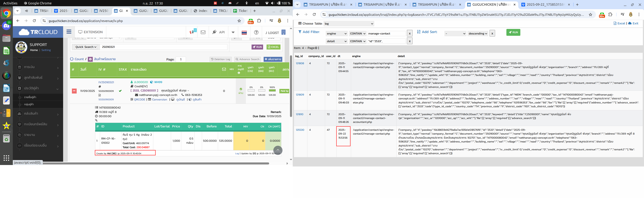Click the purple info icon near Count
This screenshot has height=198, width=644.
coord(90,59)
